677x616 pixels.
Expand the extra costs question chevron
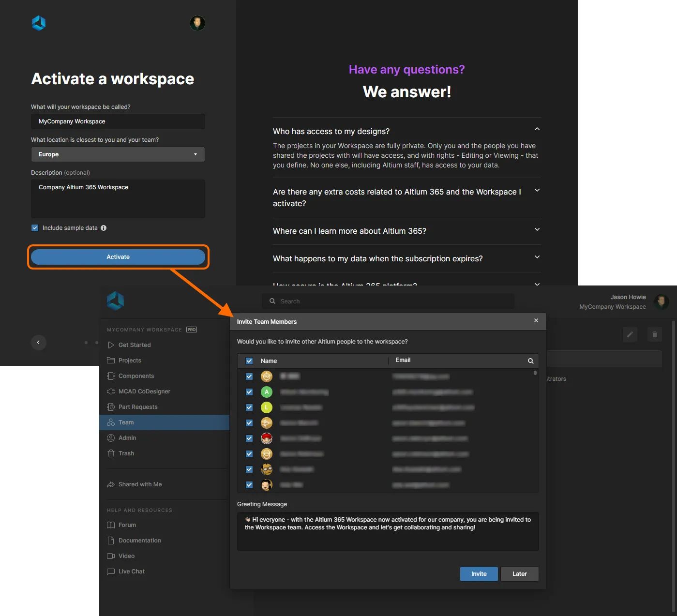(x=537, y=190)
